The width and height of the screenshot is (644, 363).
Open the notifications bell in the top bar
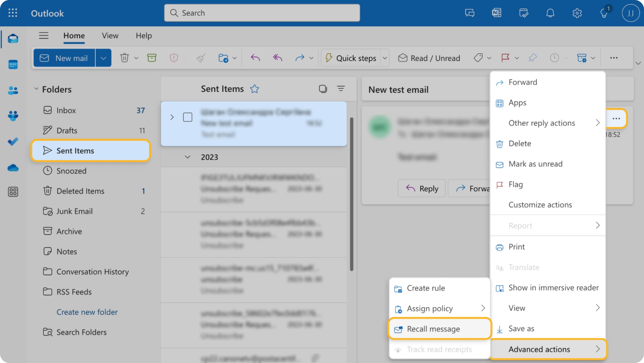[550, 13]
